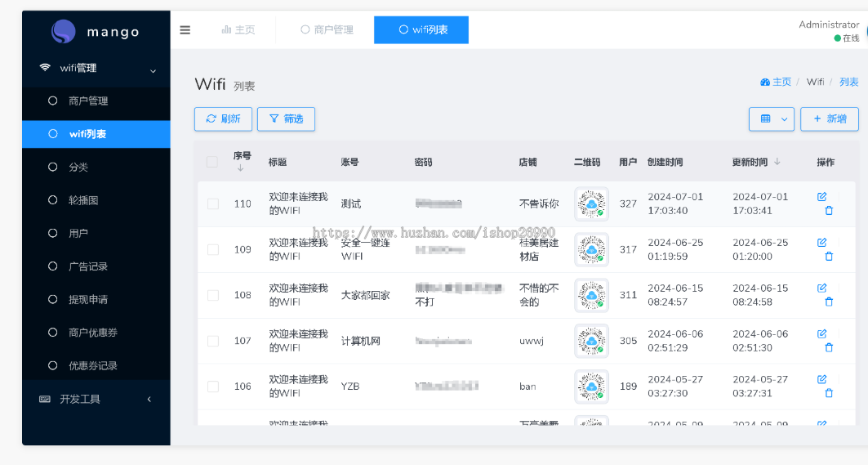This screenshot has width=868, height=465.
Task: Click the 新增 add button
Action: pos(830,119)
